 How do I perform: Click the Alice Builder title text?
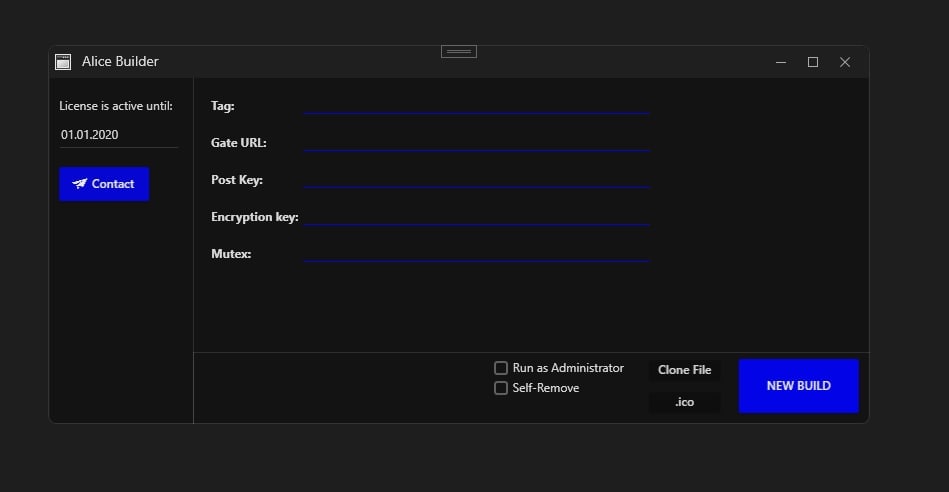120,62
